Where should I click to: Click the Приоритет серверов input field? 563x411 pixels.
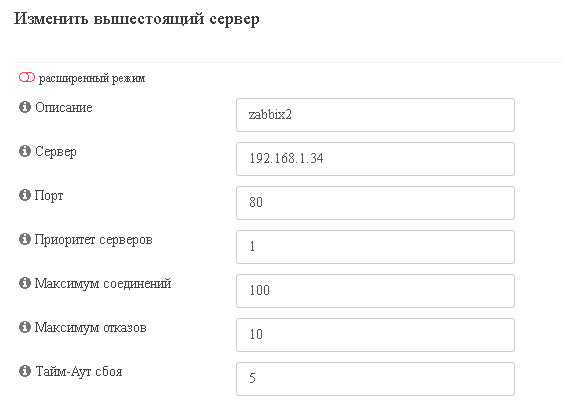point(375,247)
